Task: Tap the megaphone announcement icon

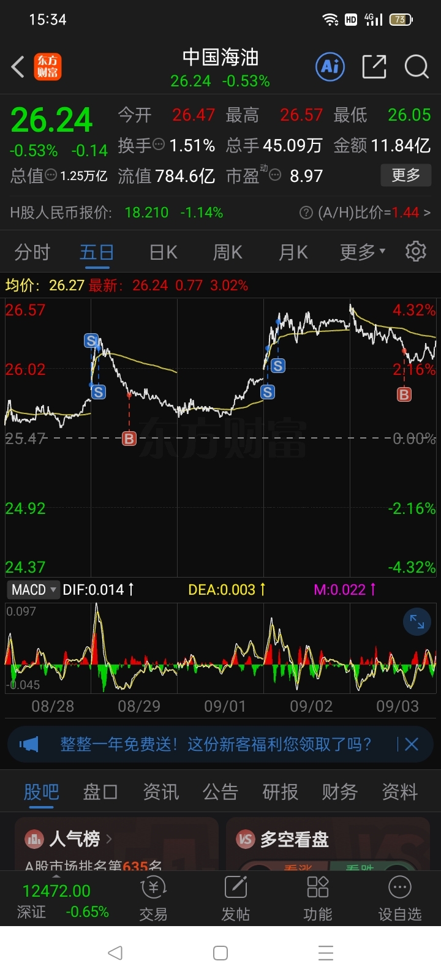Action: tap(29, 744)
